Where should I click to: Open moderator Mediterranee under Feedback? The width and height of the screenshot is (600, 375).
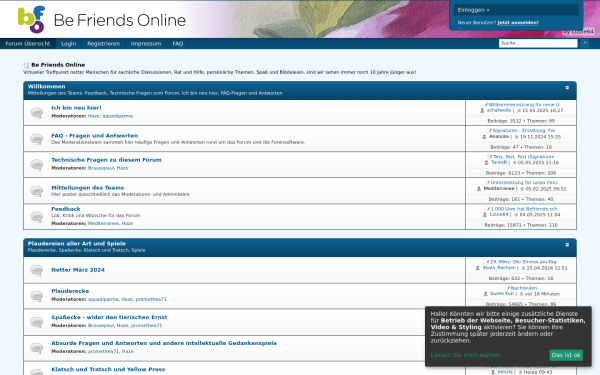tap(103, 223)
